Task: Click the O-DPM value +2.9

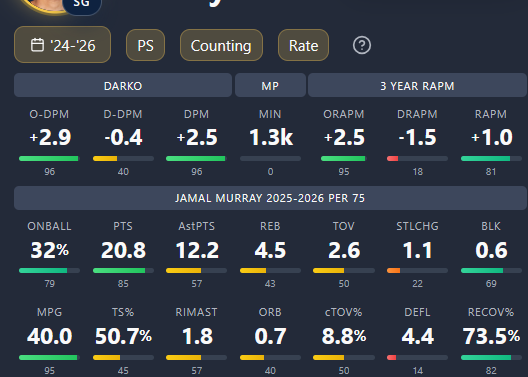Action: (50, 137)
